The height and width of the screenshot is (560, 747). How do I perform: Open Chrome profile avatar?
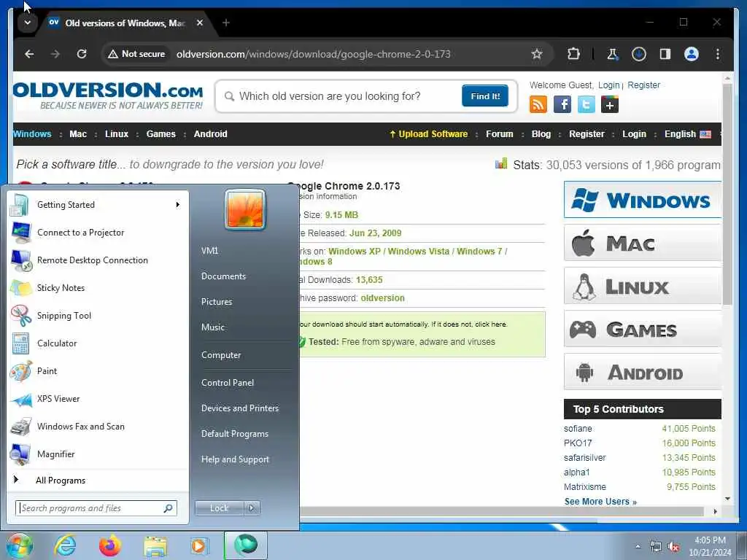click(692, 54)
